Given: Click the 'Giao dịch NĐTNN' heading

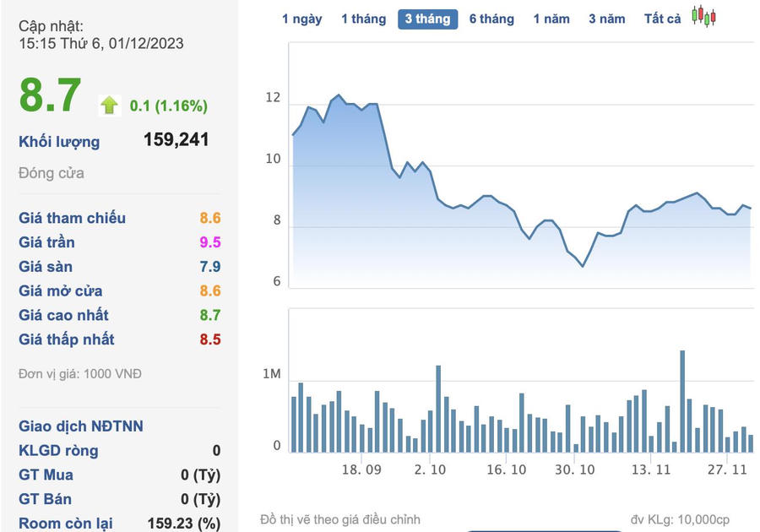Looking at the screenshot, I should 81,426.
